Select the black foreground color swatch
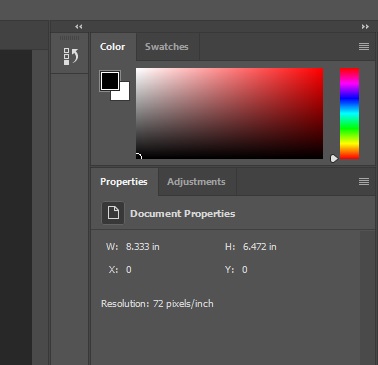The image size is (378, 365). click(x=110, y=81)
